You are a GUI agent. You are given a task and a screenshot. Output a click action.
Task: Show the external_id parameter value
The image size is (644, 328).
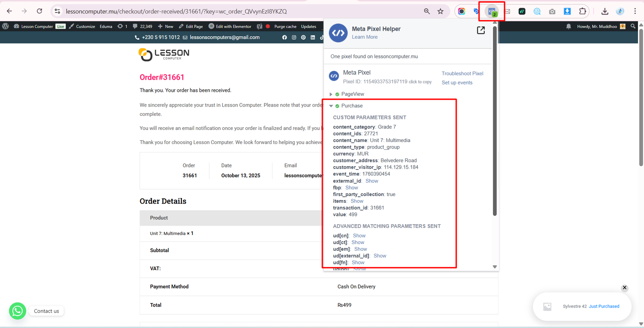click(x=372, y=181)
